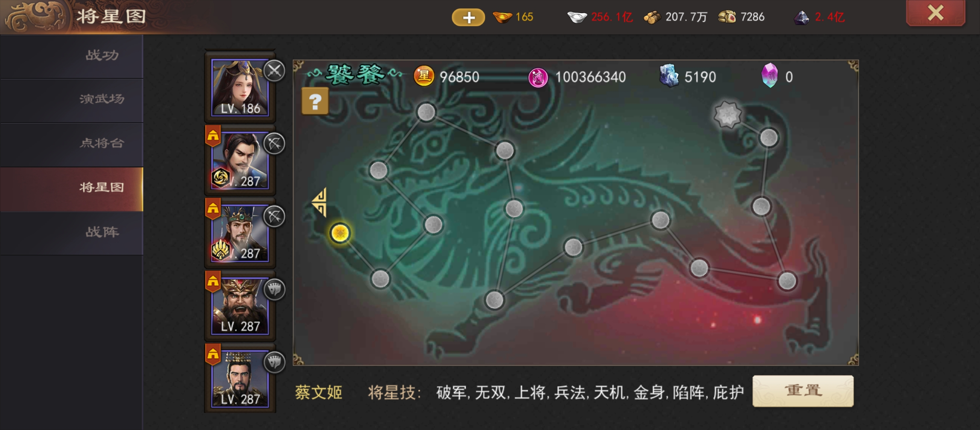Click the gold left arrow to previous star chart
This screenshot has width=980, height=430.
click(x=320, y=202)
